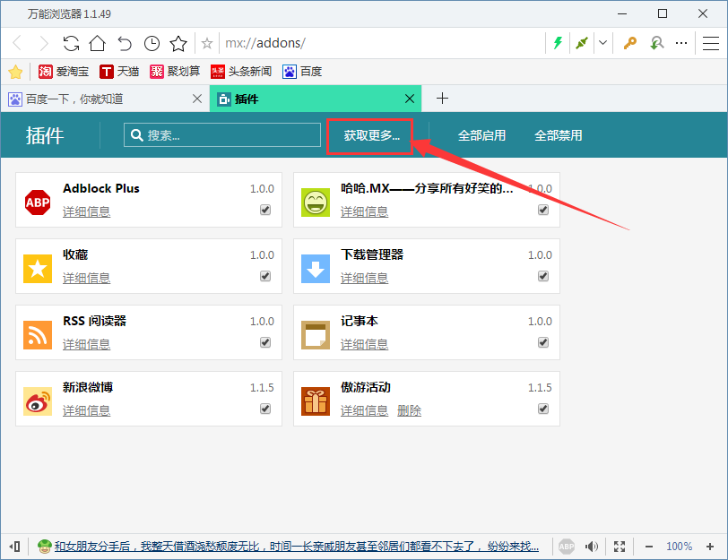Enter fullscreen using the status bar icon
The width and height of the screenshot is (728, 560).
click(x=619, y=546)
